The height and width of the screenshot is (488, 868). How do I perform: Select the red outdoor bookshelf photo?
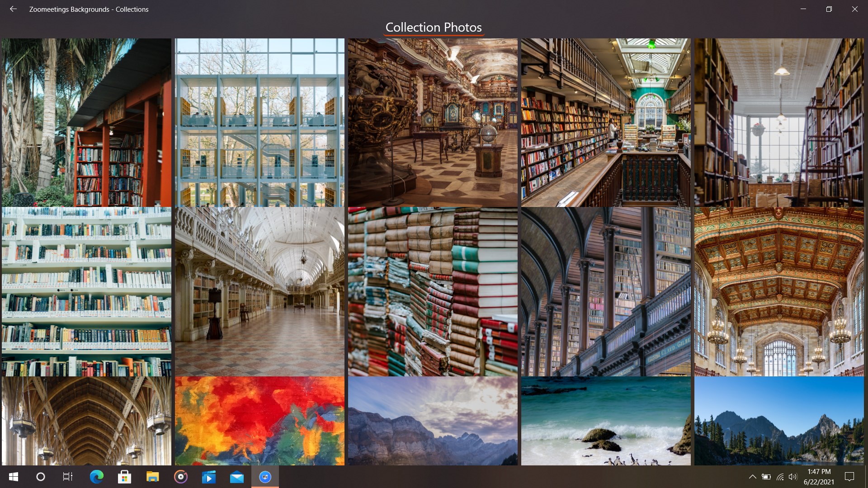tap(86, 122)
